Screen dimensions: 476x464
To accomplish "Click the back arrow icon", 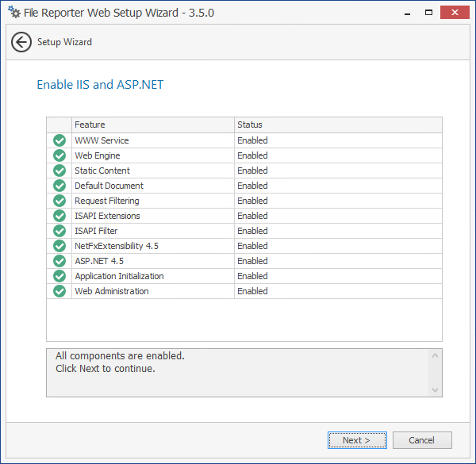I will click(x=21, y=42).
